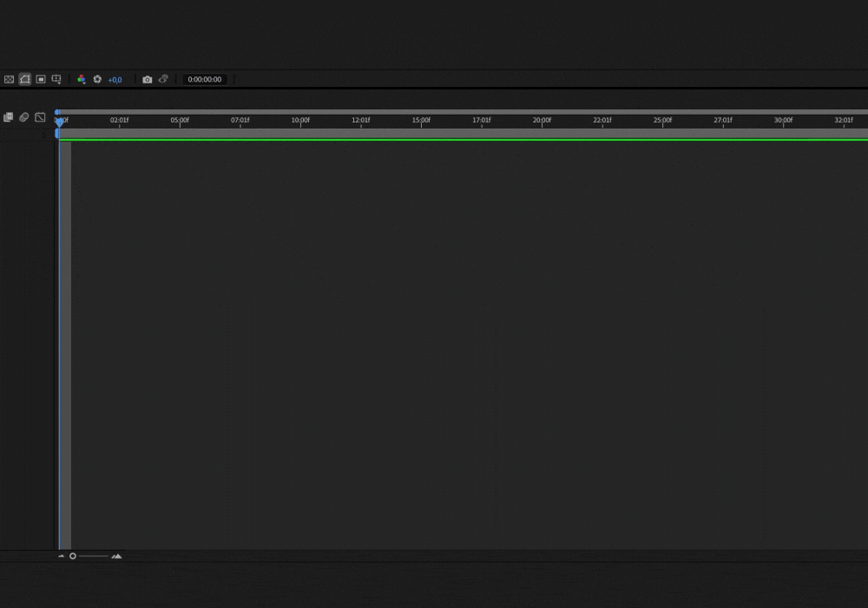
Task: Click the timeline zoom slider handle
Action: coord(73,556)
